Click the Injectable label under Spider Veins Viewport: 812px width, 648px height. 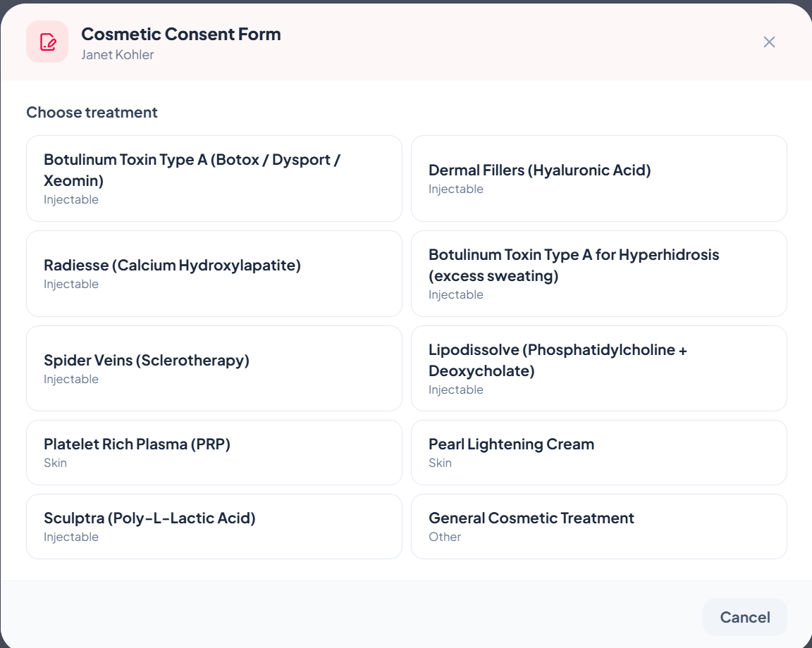click(x=71, y=379)
